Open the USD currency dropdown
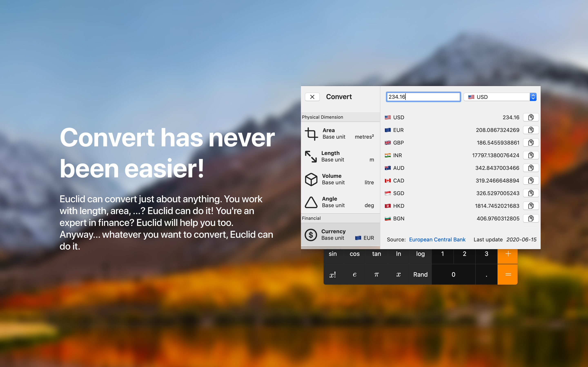 click(500, 97)
